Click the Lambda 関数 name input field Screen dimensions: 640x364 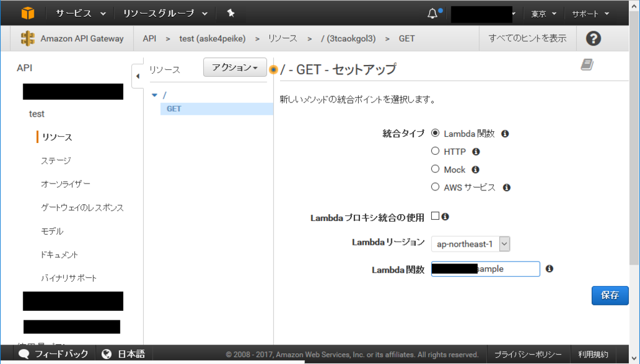pos(485,269)
